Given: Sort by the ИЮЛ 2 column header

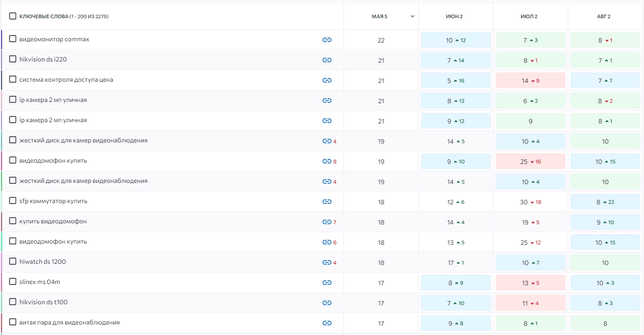Looking at the screenshot, I should [529, 17].
